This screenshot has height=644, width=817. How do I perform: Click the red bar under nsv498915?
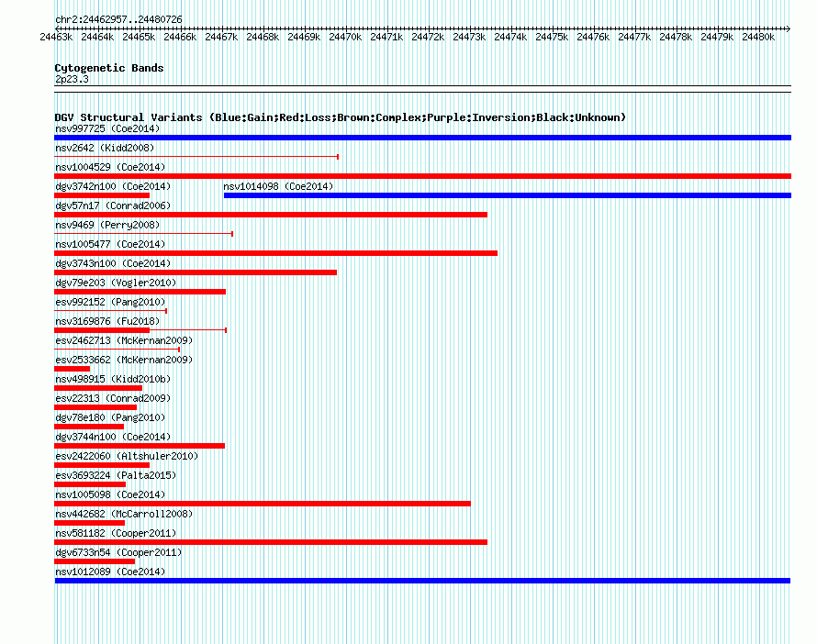tap(98, 388)
